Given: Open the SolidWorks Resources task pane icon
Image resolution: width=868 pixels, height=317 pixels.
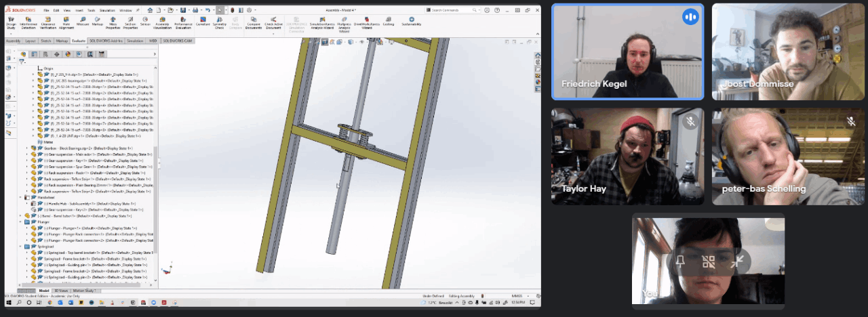Looking at the screenshot, I should tap(538, 56).
